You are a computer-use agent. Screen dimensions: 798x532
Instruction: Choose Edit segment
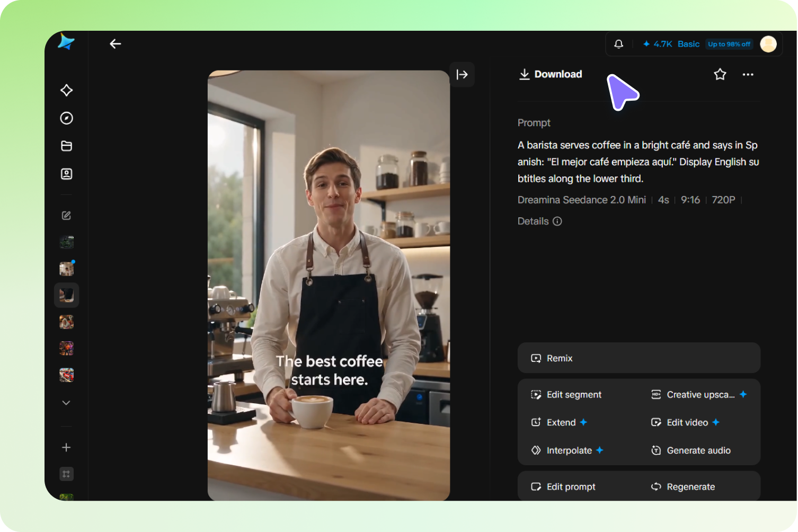(566, 395)
